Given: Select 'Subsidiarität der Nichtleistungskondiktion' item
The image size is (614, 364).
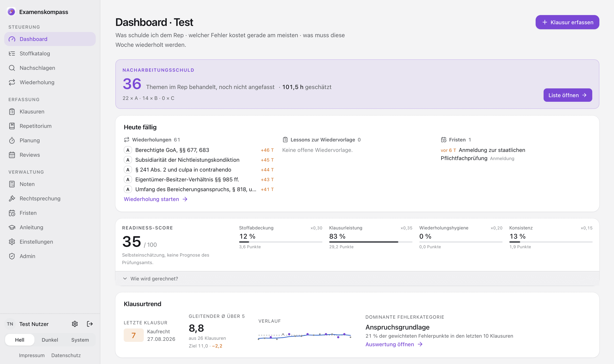Looking at the screenshot, I should 199,160.
